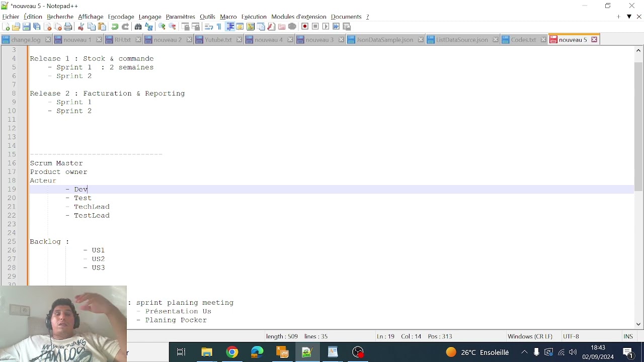
Task: Click on line "Scrum Master"
Action: click(x=56, y=163)
